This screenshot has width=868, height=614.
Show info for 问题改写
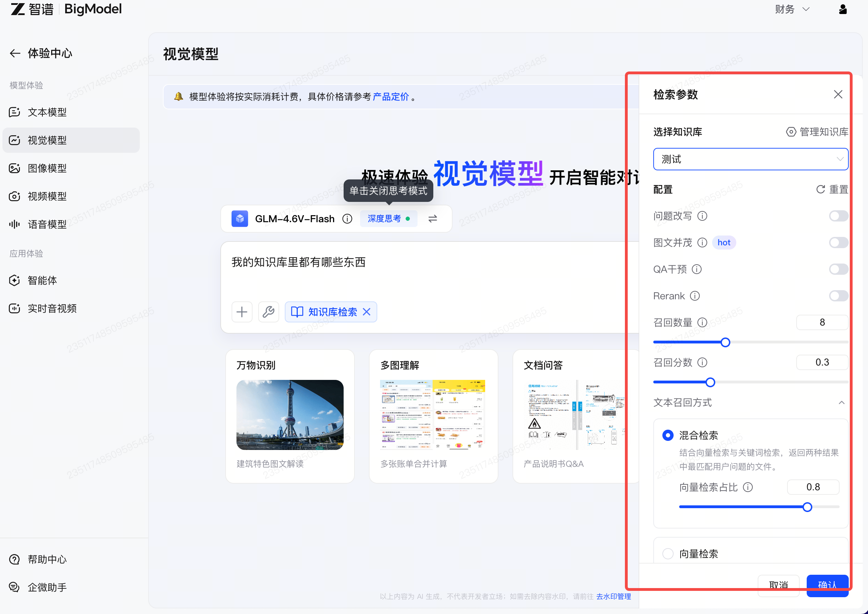point(702,216)
